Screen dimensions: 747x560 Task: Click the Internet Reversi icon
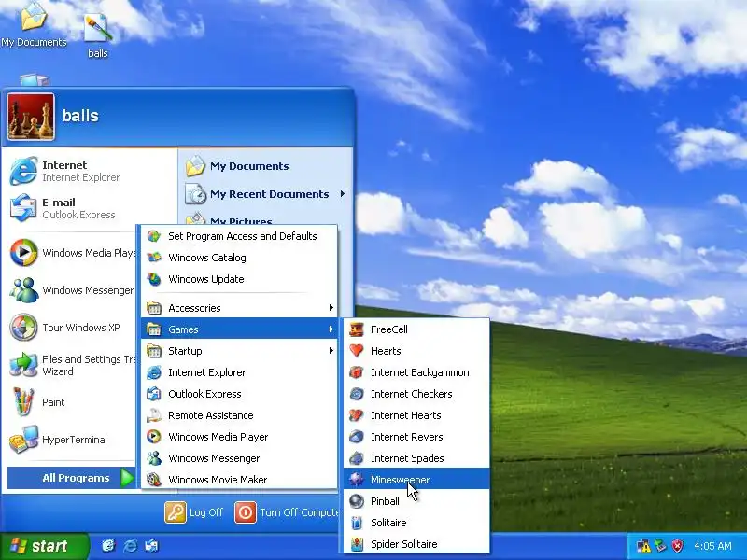(357, 437)
